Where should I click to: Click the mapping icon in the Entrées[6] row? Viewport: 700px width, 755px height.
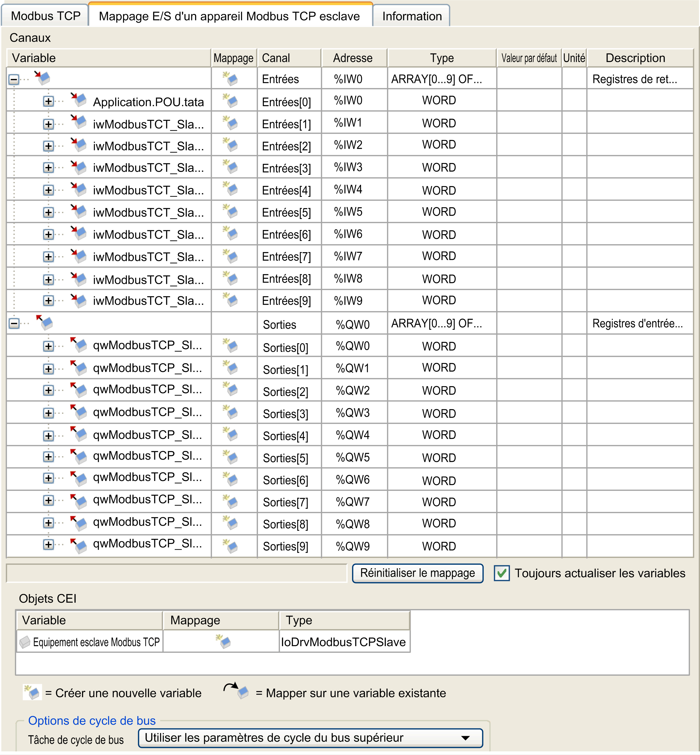[230, 233]
